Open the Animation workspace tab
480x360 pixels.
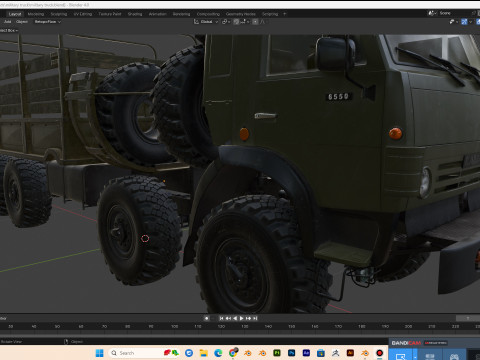point(157,14)
